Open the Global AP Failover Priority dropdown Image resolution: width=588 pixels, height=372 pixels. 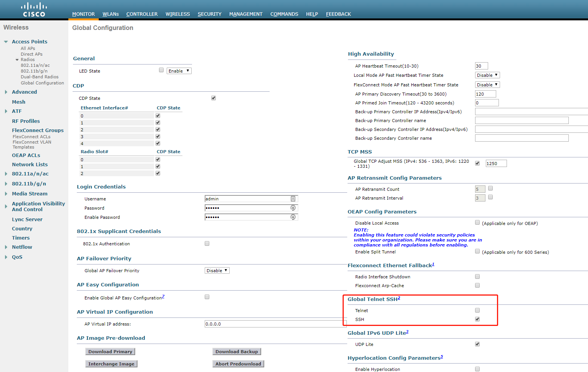tap(217, 270)
